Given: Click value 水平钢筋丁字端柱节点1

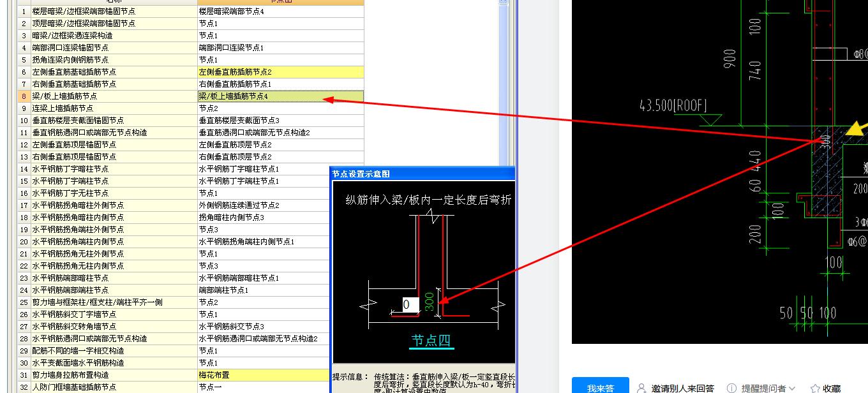Looking at the screenshot, I should [264, 181].
